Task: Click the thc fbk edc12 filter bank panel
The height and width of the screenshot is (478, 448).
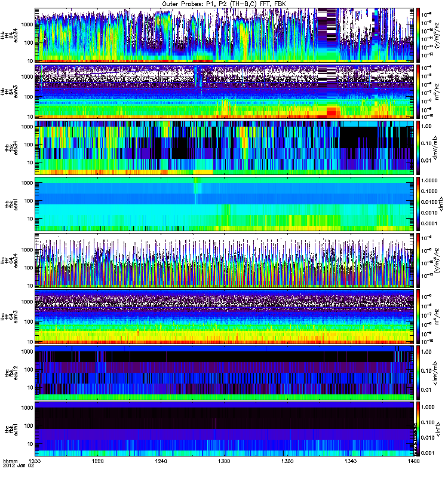Action: [224, 372]
